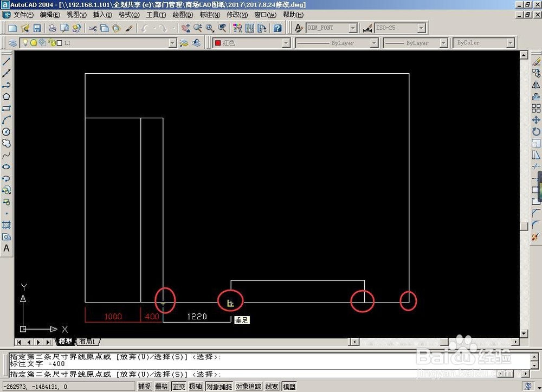This screenshot has height=392, width=542.
Task: Select the Multiline Text tool
Action: point(6,248)
